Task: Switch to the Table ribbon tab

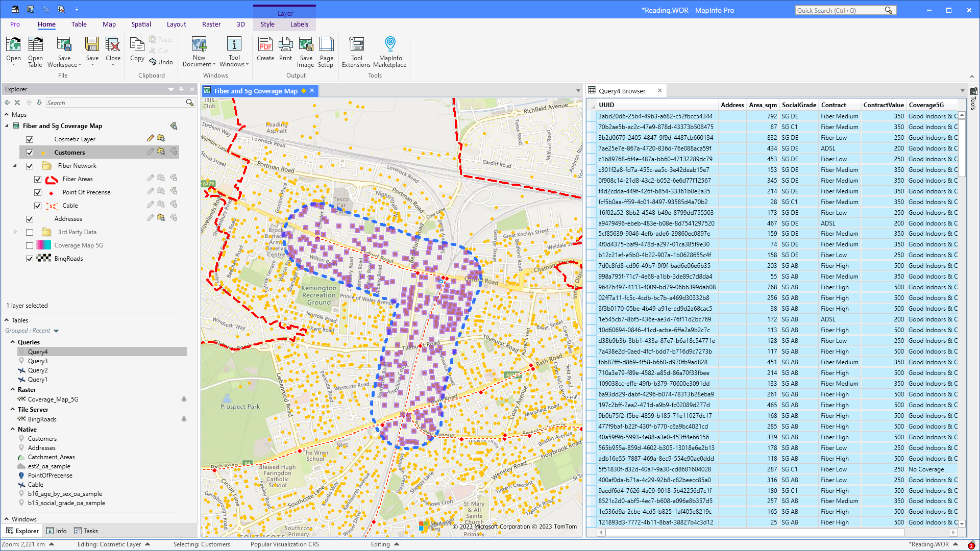Action: 79,24
